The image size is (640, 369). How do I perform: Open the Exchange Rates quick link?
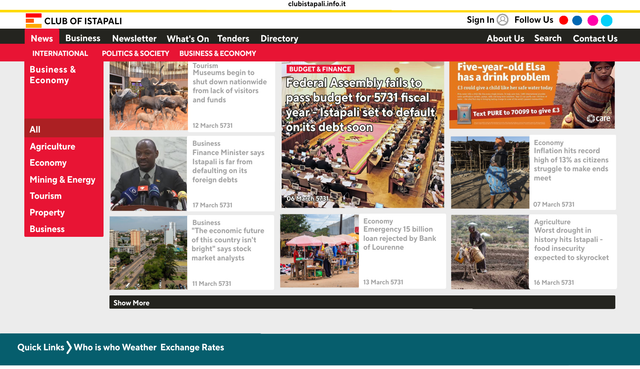pyautogui.click(x=192, y=347)
